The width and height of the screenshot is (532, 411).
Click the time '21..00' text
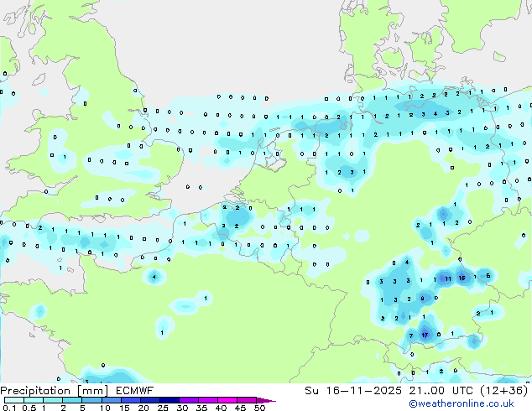426,391
